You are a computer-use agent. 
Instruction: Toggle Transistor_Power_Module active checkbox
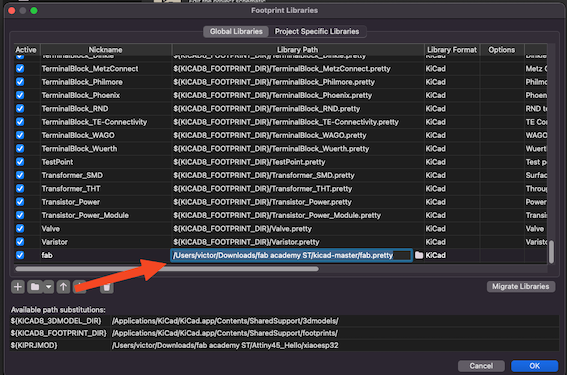pos(20,215)
